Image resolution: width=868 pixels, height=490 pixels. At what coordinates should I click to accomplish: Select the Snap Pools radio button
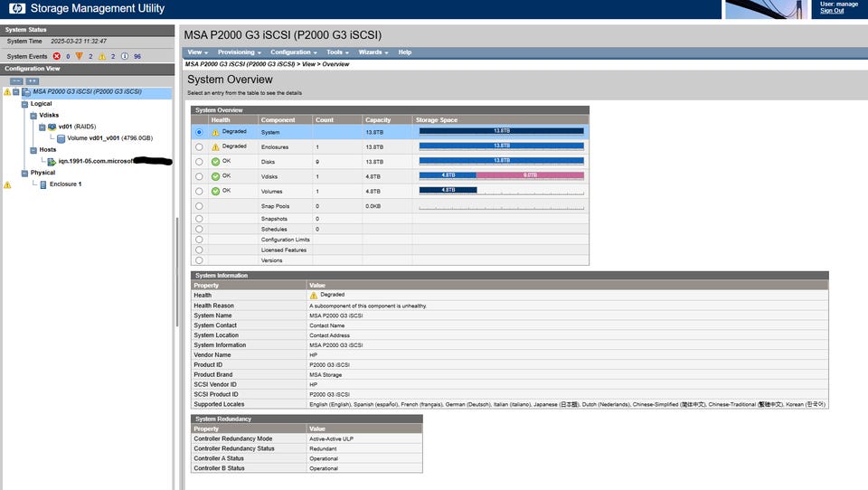click(x=199, y=206)
